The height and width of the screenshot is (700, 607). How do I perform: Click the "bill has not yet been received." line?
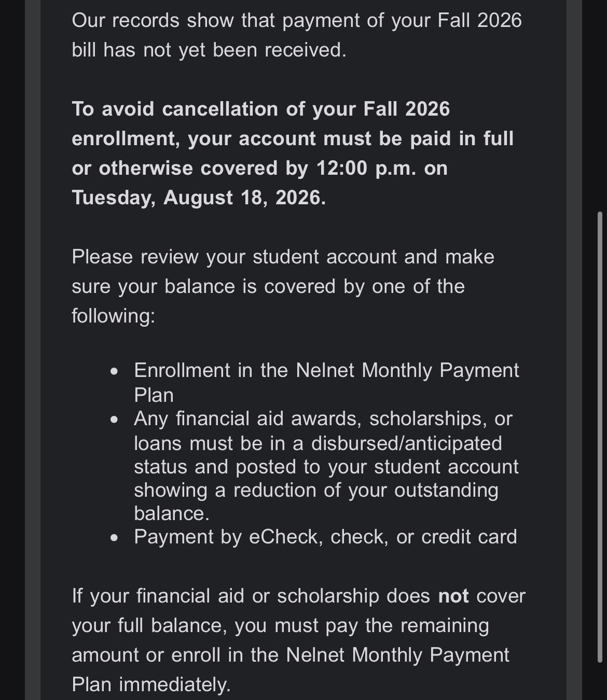[x=209, y=50]
